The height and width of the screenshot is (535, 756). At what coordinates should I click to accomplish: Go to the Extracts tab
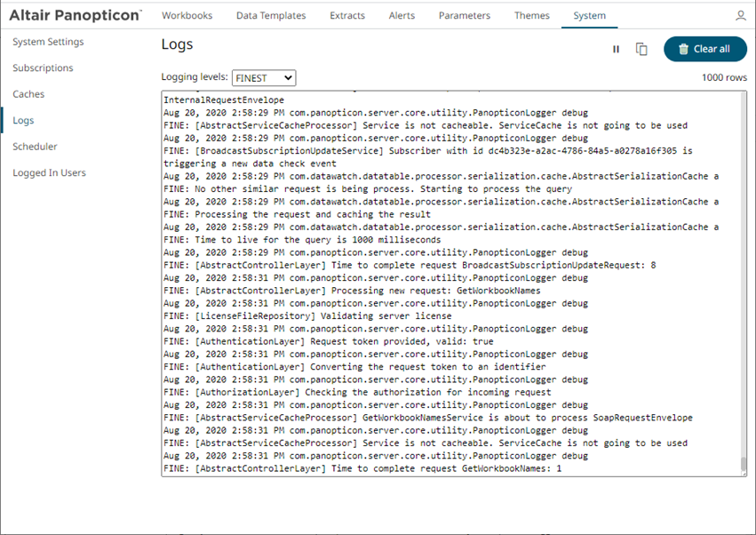pos(346,16)
